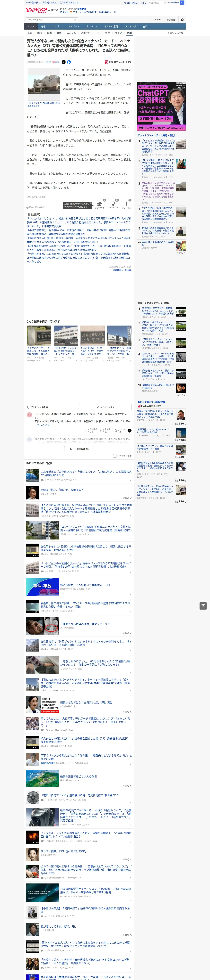This screenshot has width=210, height=980.
Task: Play the first video ranking thumbnail
Action: [x=181, y=312]
